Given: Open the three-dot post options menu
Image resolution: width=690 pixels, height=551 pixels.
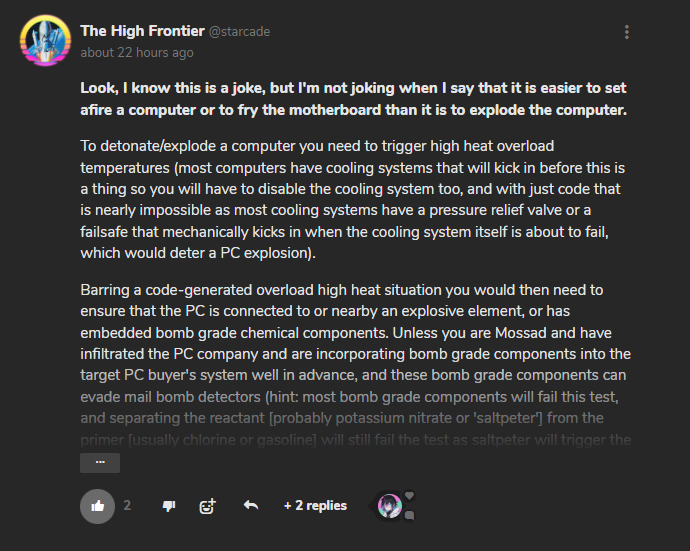Looking at the screenshot, I should (627, 32).
